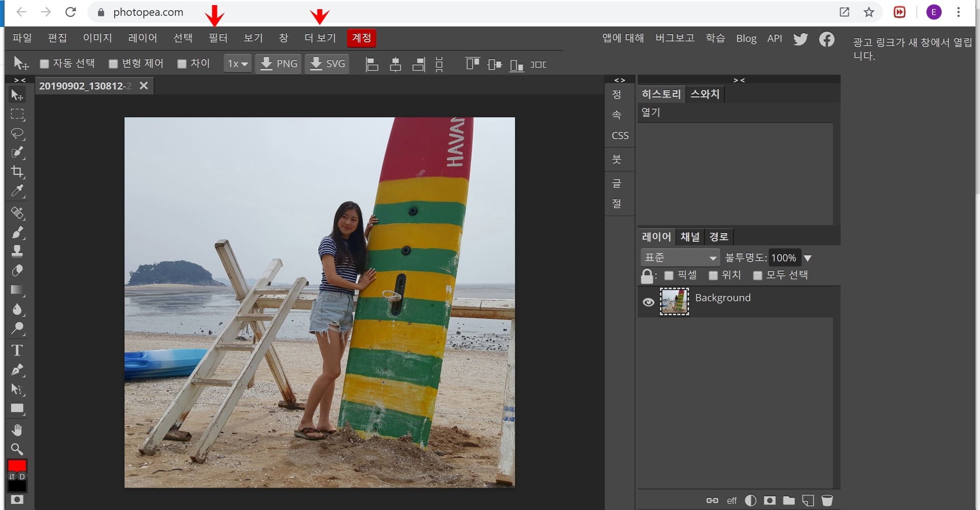Viewport: 980px width, 510px height.
Task: Check the 픽셀 lock checkbox
Action: [x=669, y=275]
